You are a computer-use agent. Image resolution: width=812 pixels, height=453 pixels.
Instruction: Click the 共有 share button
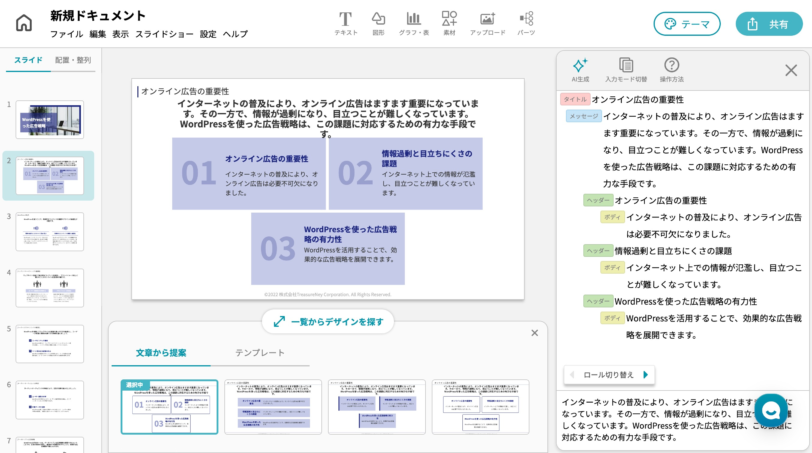pos(769,24)
